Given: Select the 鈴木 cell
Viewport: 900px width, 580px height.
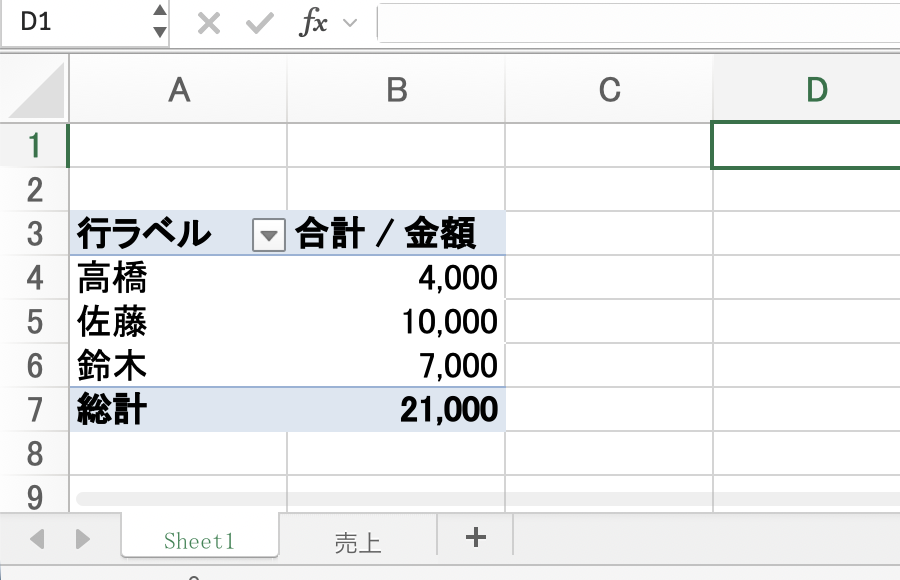Looking at the screenshot, I should point(178,366).
